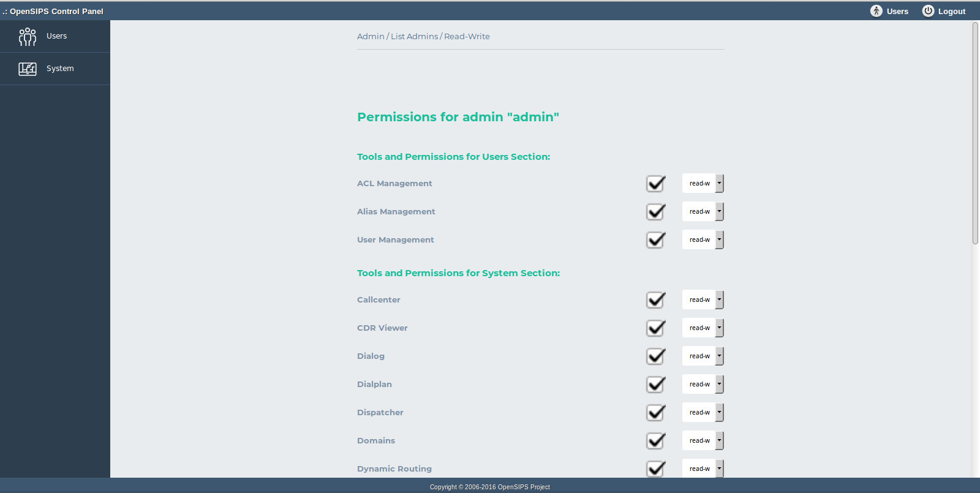Click the Alias Management label
This screenshot has height=493, width=980.
pyautogui.click(x=396, y=211)
